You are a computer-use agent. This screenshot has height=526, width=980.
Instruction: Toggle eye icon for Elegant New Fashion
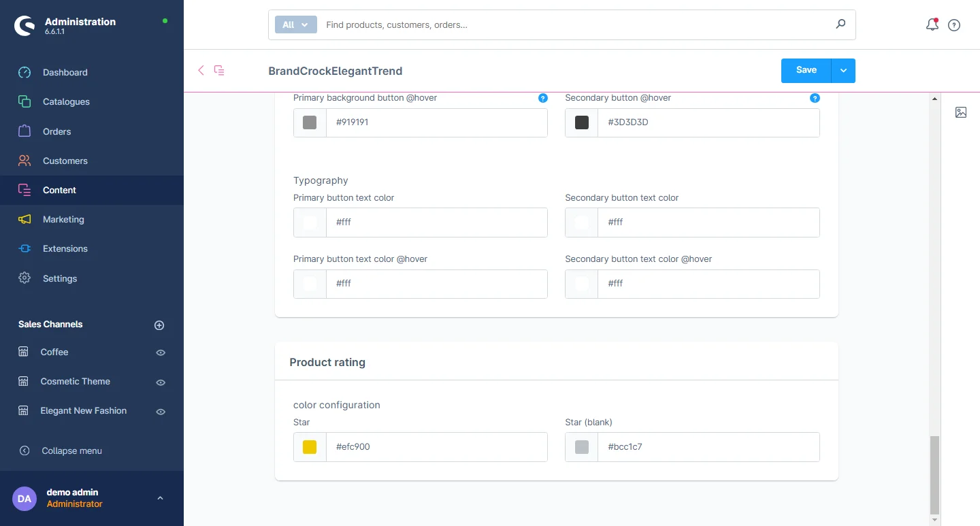[161, 412]
